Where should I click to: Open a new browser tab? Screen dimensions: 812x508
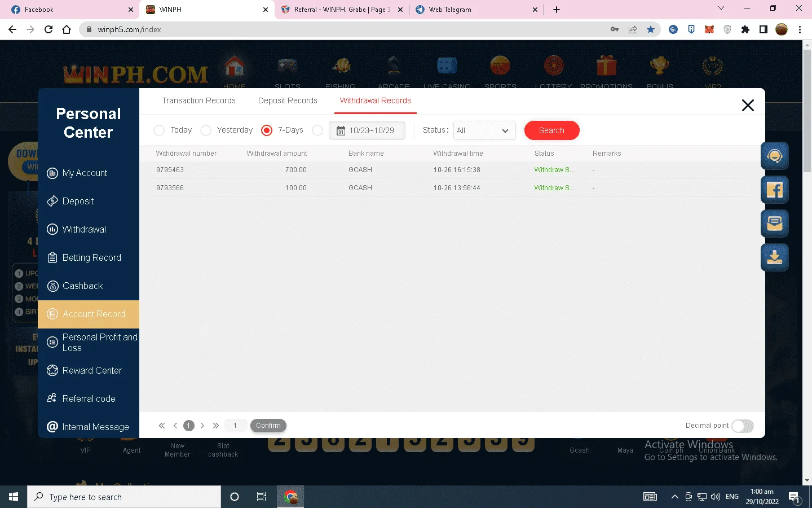[557, 10]
